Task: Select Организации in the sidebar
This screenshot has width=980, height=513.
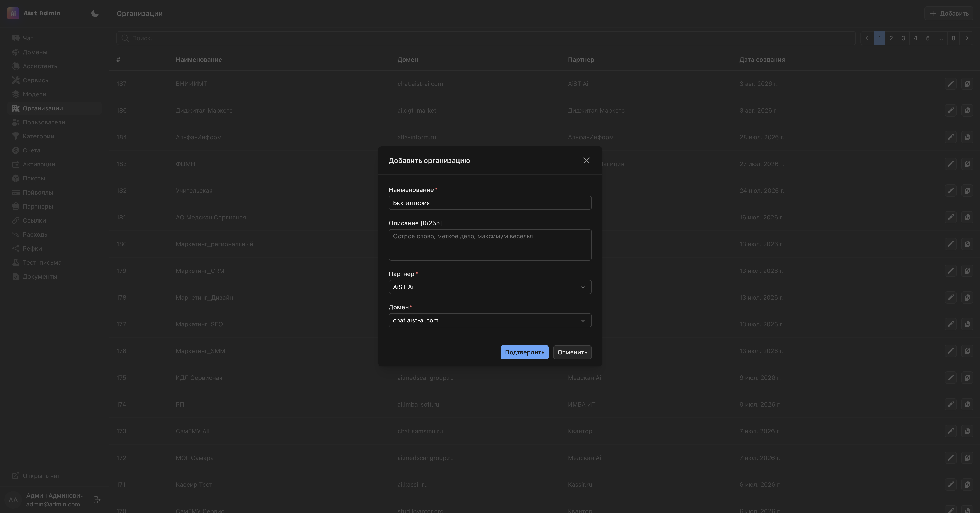Action: coord(54,108)
